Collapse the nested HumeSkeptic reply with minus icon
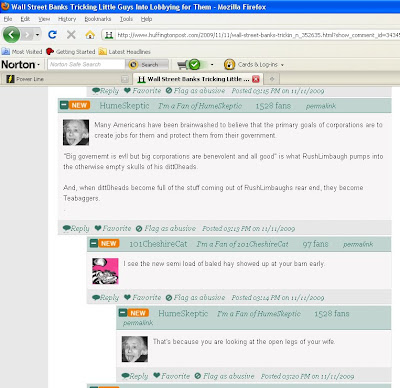The image size is (400, 388). [123, 313]
